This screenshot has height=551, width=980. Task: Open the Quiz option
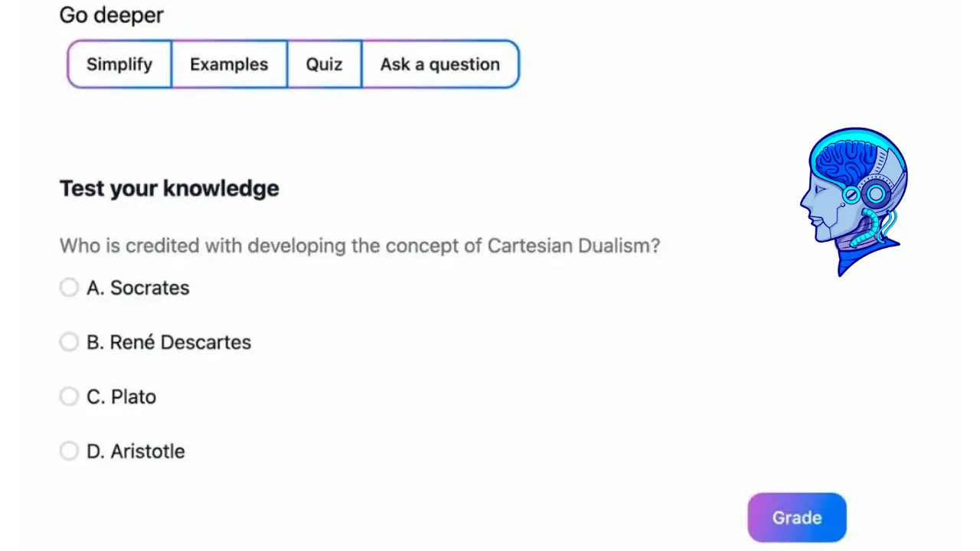click(x=324, y=64)
